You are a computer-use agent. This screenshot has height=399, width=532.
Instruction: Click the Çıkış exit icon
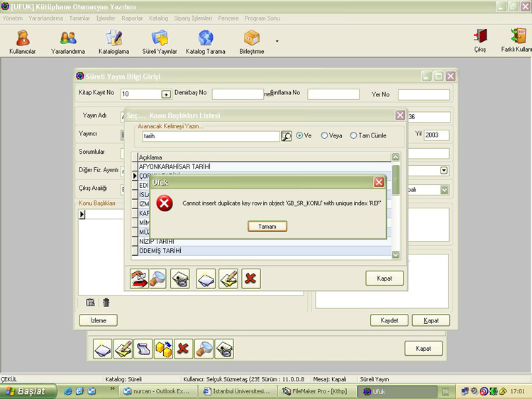tap(480, 40)
